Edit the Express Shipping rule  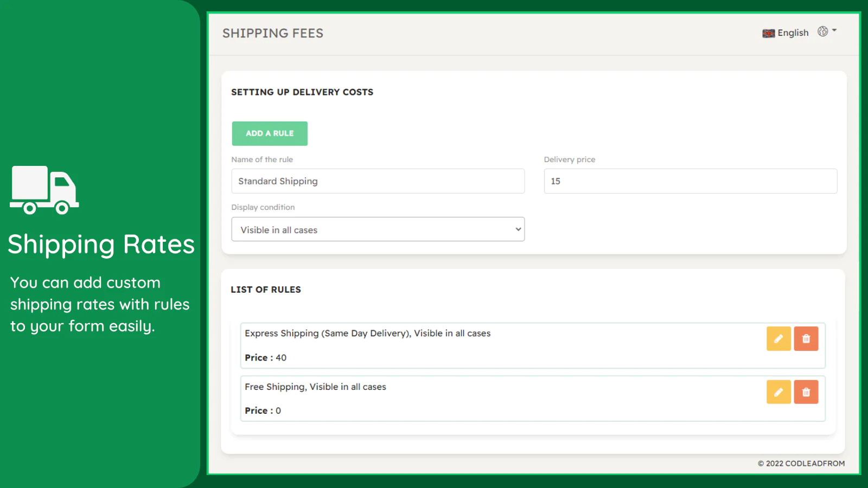point(778,339)
